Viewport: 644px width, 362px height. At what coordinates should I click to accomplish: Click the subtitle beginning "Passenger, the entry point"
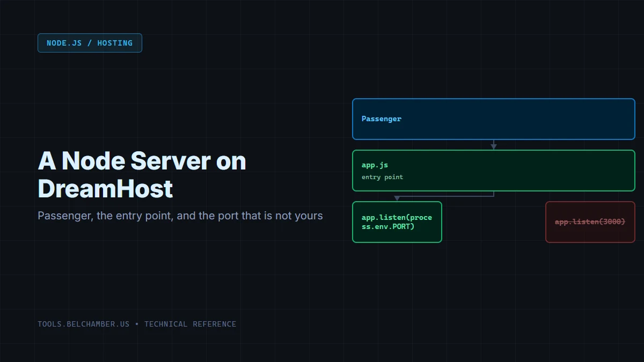tap(180, 216)
